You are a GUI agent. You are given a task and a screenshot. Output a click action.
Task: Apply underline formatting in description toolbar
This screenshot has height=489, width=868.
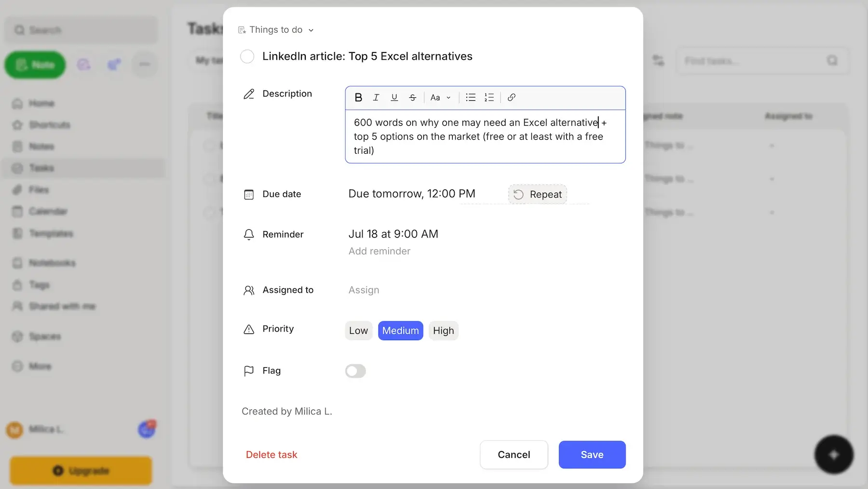click(394, 97)
